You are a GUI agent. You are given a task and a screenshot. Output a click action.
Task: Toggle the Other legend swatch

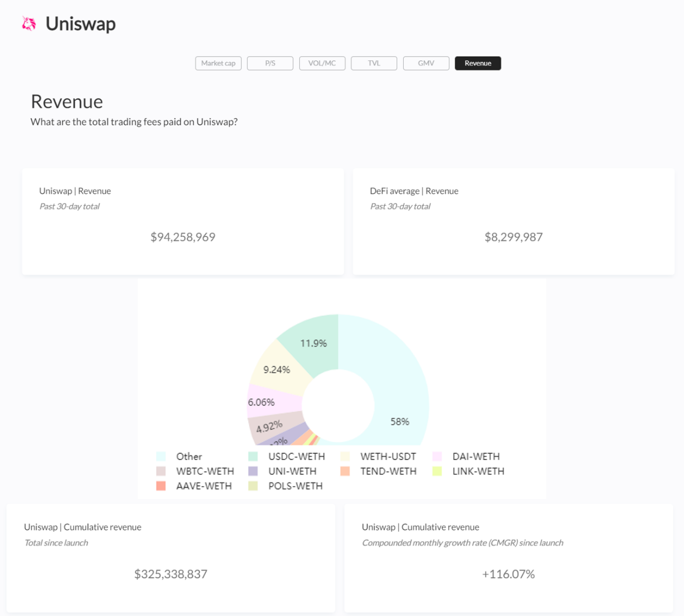tap(161, 457)
